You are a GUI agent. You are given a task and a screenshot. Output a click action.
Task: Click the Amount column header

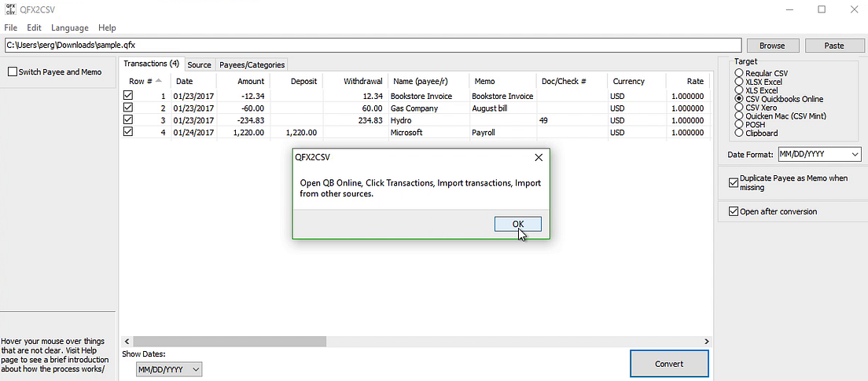[244, 81]
